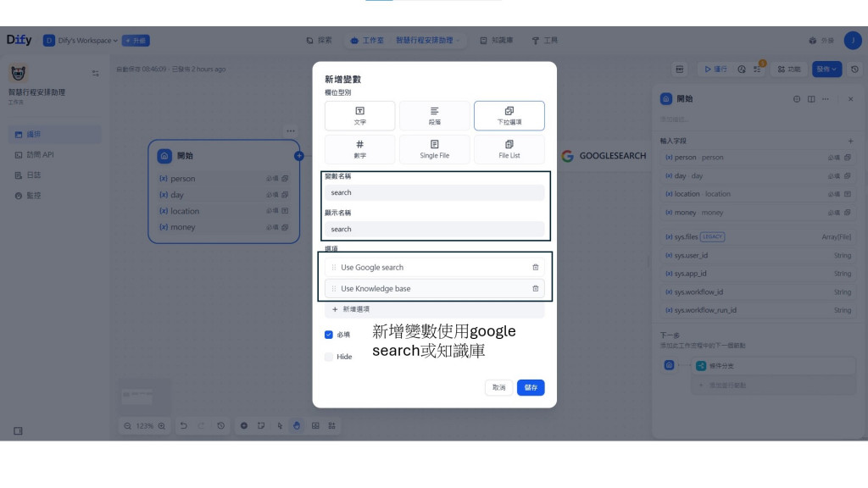The height and width of the screenshot is (488, 868).
Task: Collapse sidebar with bottom-left panel icon
Action: tap(18, 431)
